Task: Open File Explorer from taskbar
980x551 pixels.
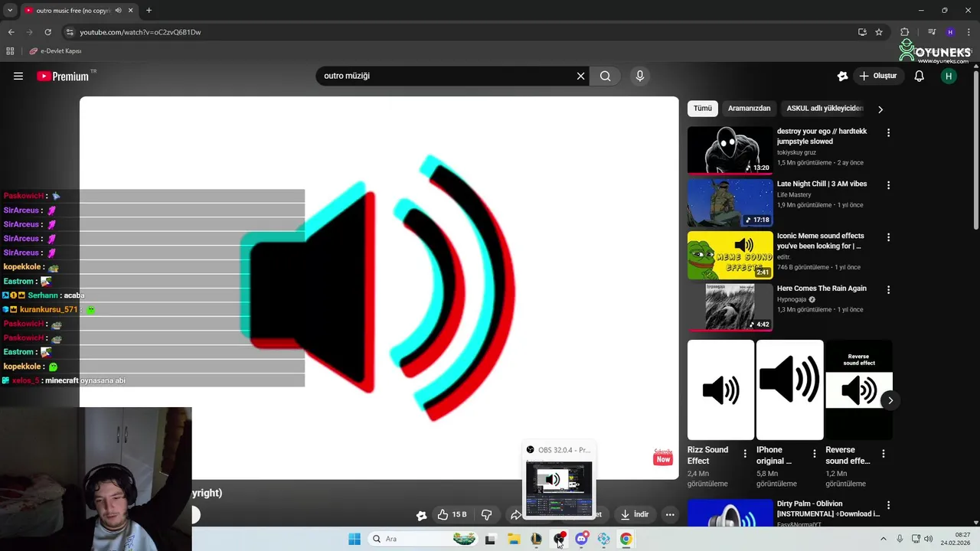Action: [x=514, y=539]
